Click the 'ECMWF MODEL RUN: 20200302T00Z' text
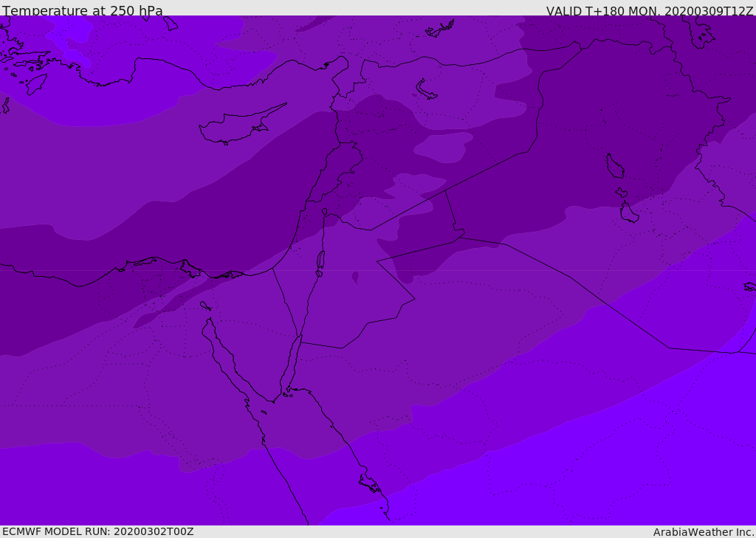 pyautogui.click(x=98, y=531)
